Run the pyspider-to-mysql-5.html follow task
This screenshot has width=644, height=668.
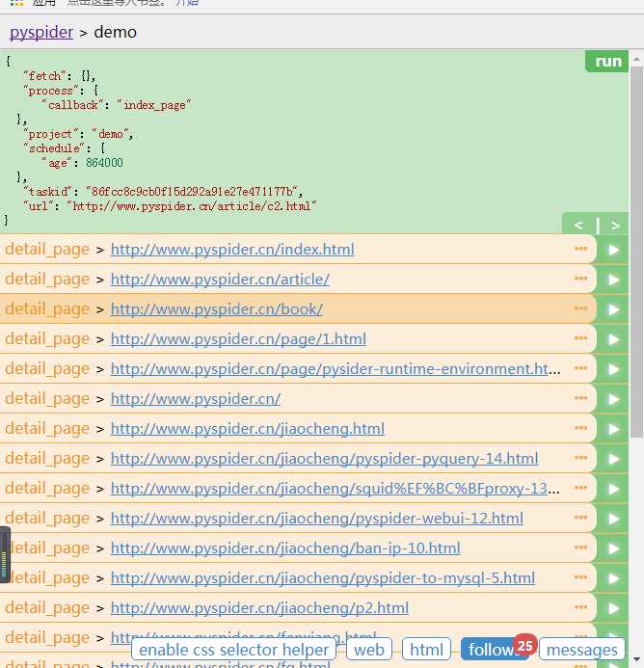coord(613,577)
